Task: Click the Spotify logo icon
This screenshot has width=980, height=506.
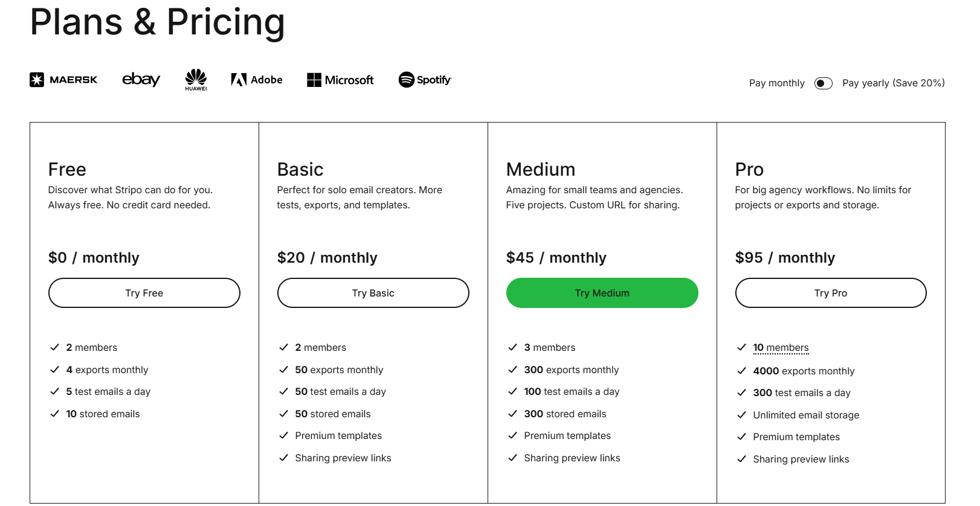Action: (424, 79)
